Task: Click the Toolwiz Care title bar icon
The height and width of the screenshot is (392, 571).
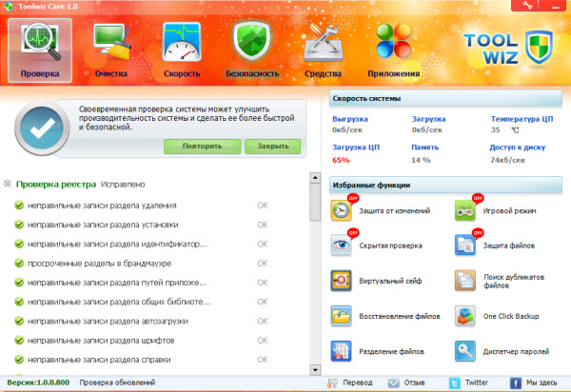Action: tap(9, 7)
